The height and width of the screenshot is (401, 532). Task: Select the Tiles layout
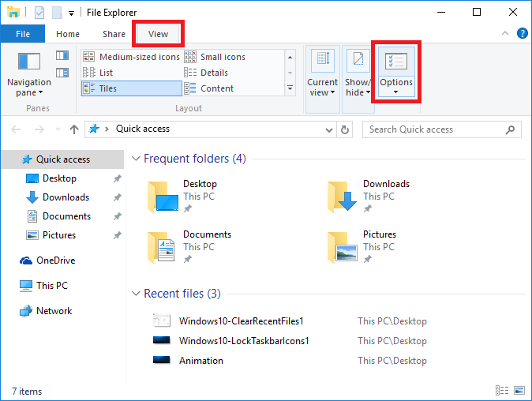point(132,88)
